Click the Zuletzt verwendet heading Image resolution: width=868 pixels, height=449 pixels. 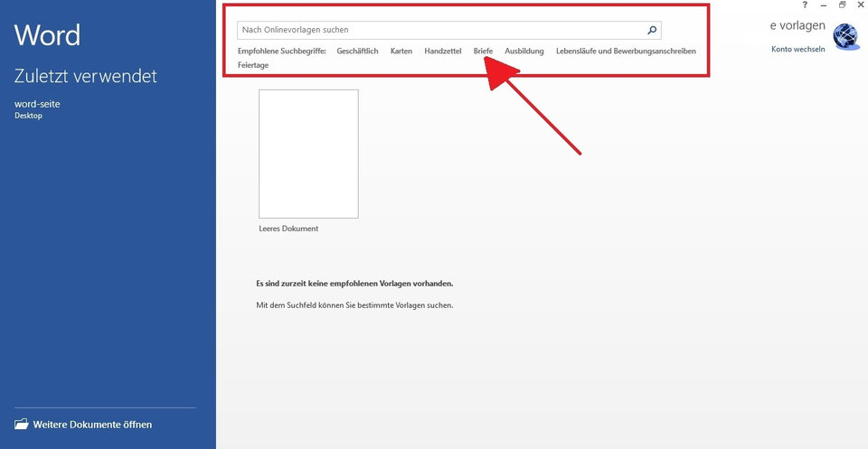click(x=86, y=76)
